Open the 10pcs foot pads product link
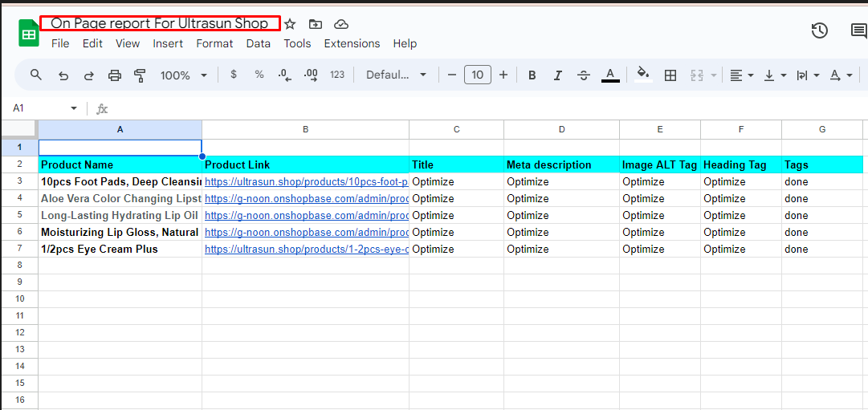This screenshot has height=410, width=868. (x=307, y=181)
